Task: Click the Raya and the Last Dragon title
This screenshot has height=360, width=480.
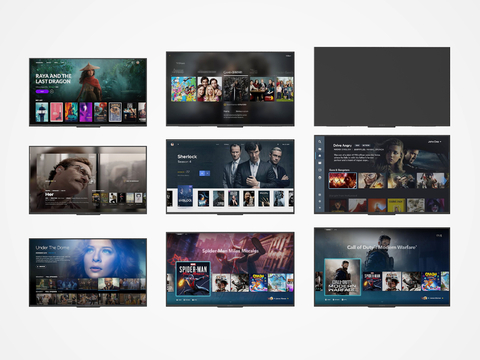Action: pos(53,79)
